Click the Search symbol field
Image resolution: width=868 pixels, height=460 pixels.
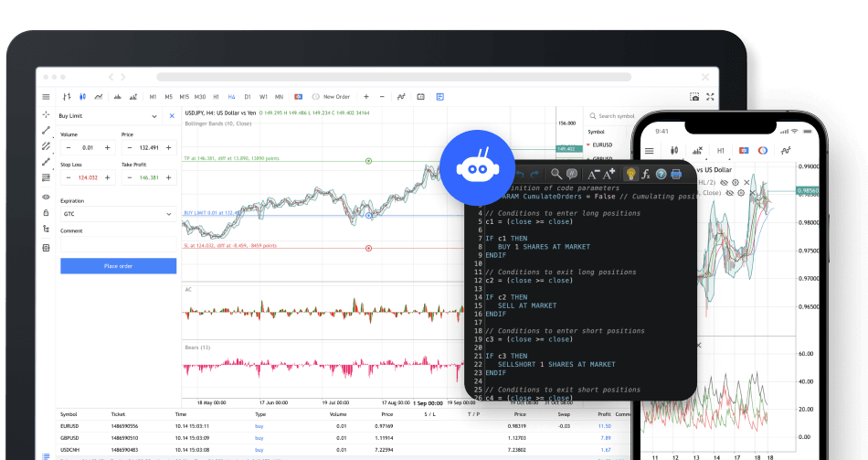pos(611,116)
